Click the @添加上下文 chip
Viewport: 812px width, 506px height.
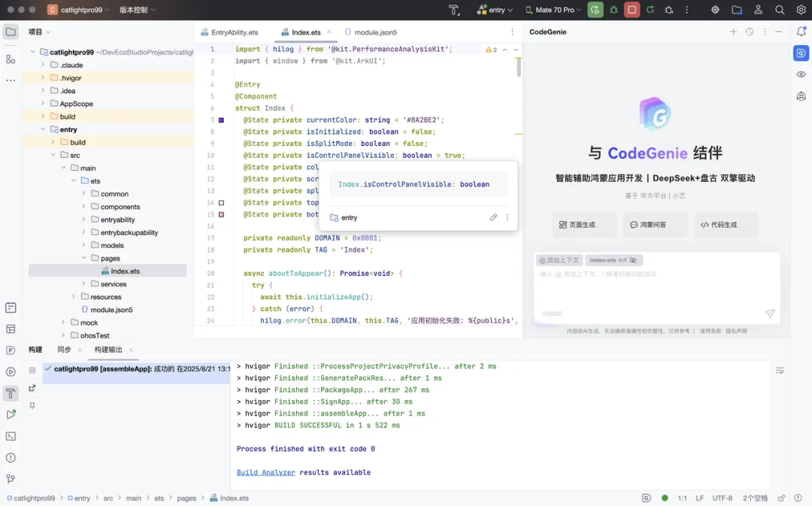pos(559,260)
